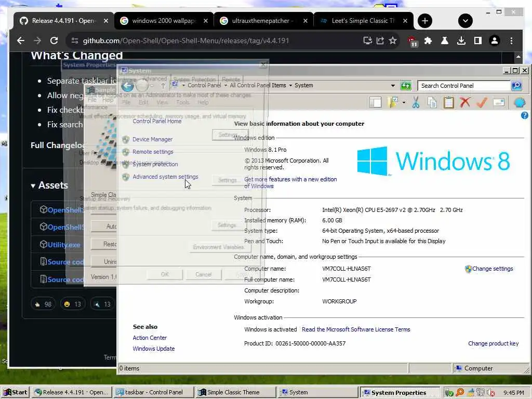Open Advanced system settings link
Screen dimensions: 532x399
click(x=165, y=177)
